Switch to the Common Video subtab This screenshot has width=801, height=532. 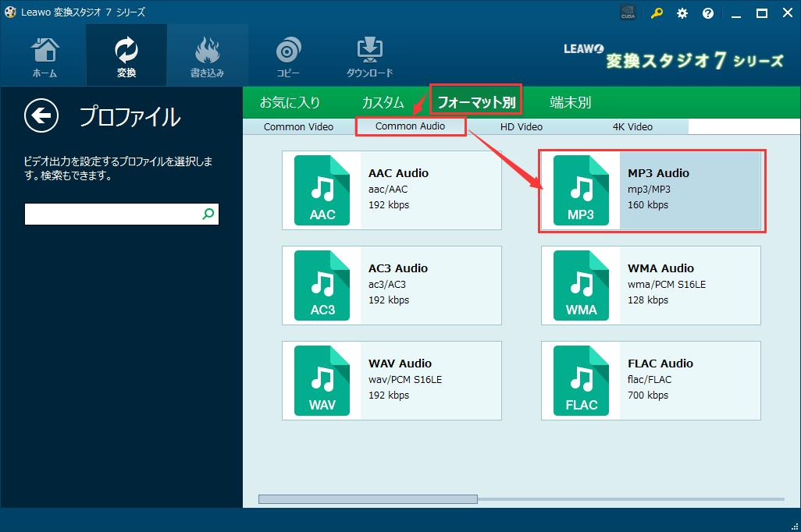point(299,126)
